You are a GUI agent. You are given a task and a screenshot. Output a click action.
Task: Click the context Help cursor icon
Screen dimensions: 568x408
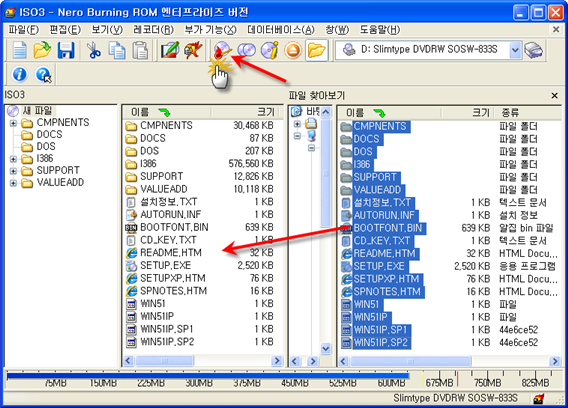(x=43, y=74)
